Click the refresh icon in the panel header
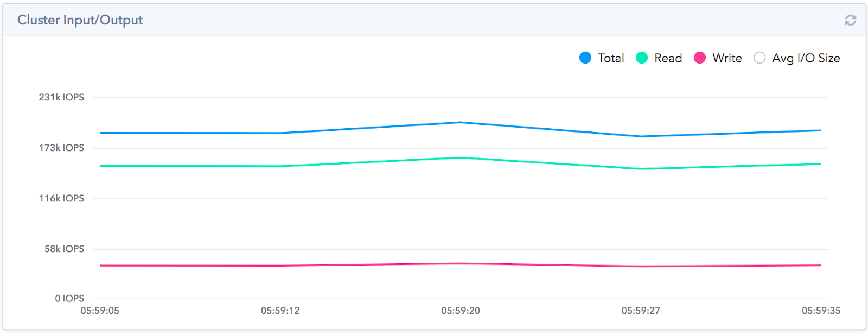 point(850,20)
